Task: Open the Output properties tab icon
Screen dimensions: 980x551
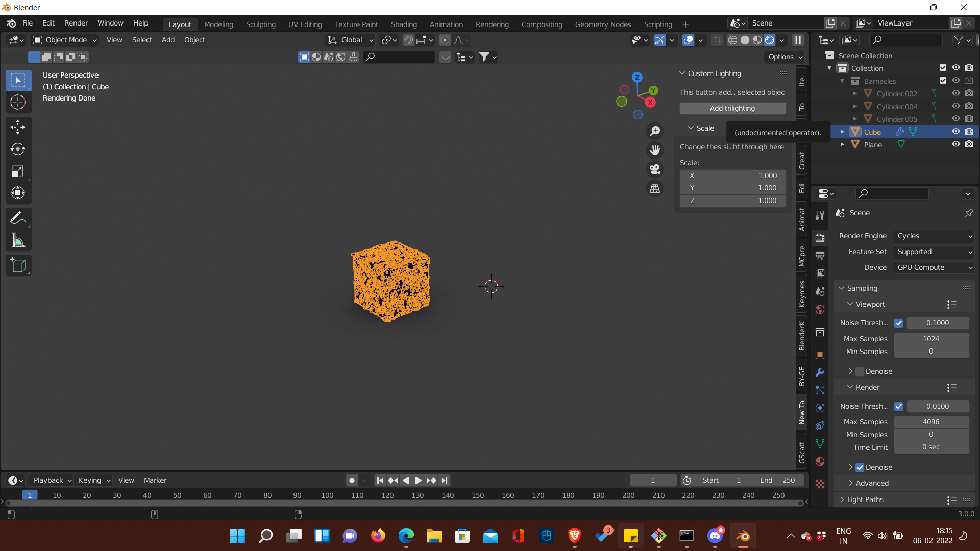Action: [x=820, y=256]
